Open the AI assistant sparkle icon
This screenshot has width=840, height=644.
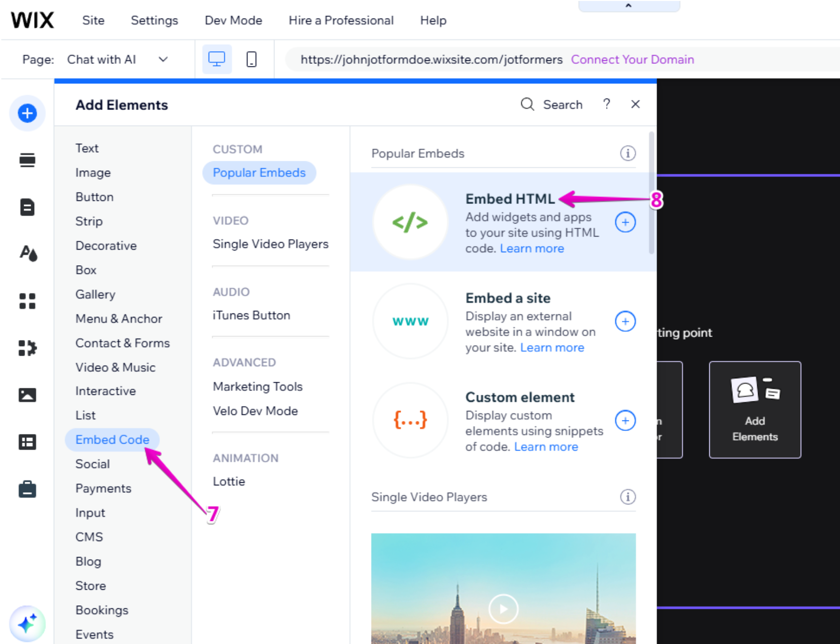pos(28,624)
